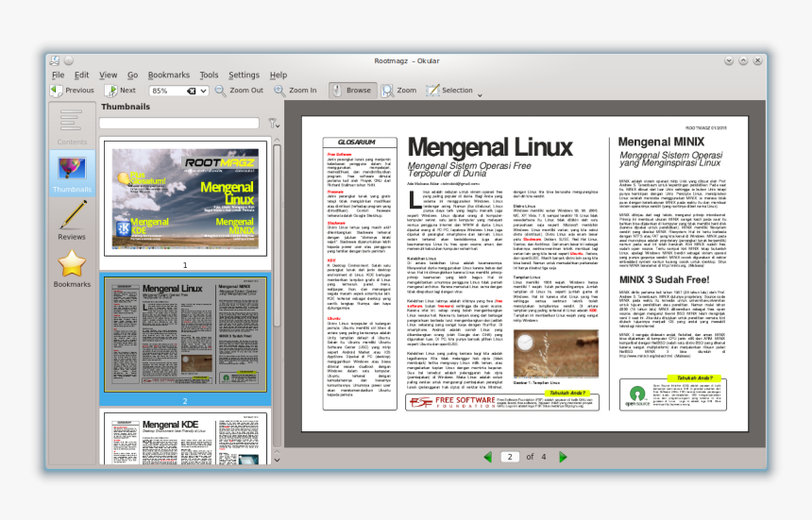This screenshot has width=812, height=520.
Task: Select page 3 Mengenal KDE thumbnail
Action: pos(185,439)
